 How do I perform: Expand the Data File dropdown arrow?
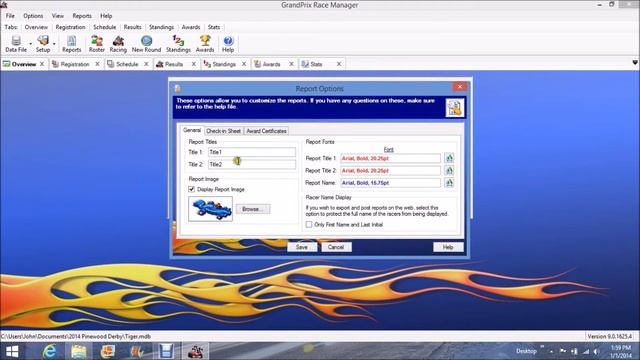30,44
